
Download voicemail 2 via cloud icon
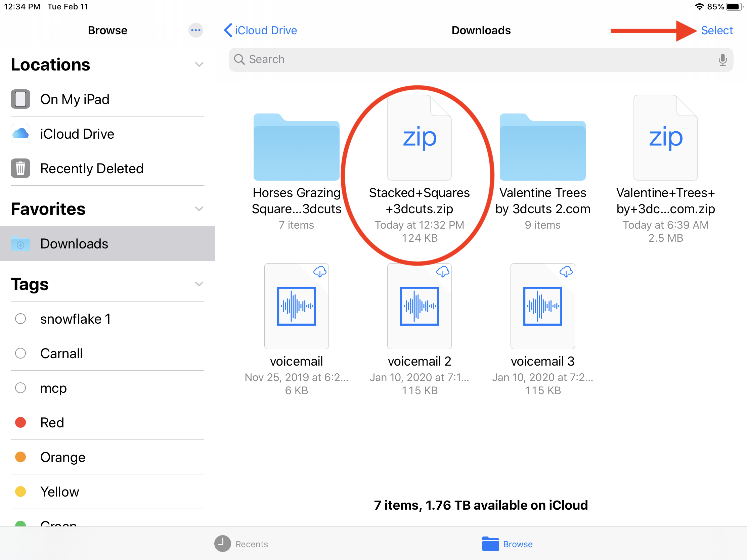pos(442,272)
